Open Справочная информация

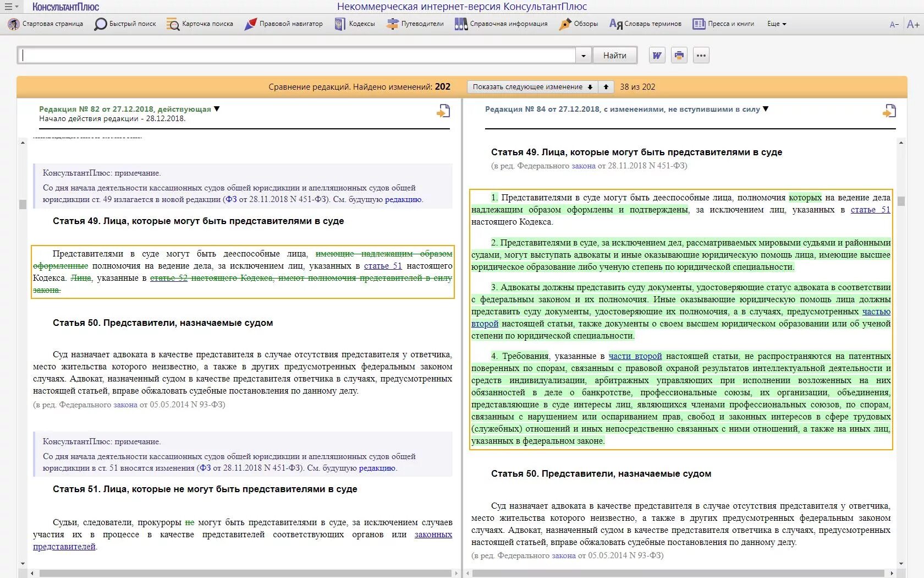(x=501, y=24)
